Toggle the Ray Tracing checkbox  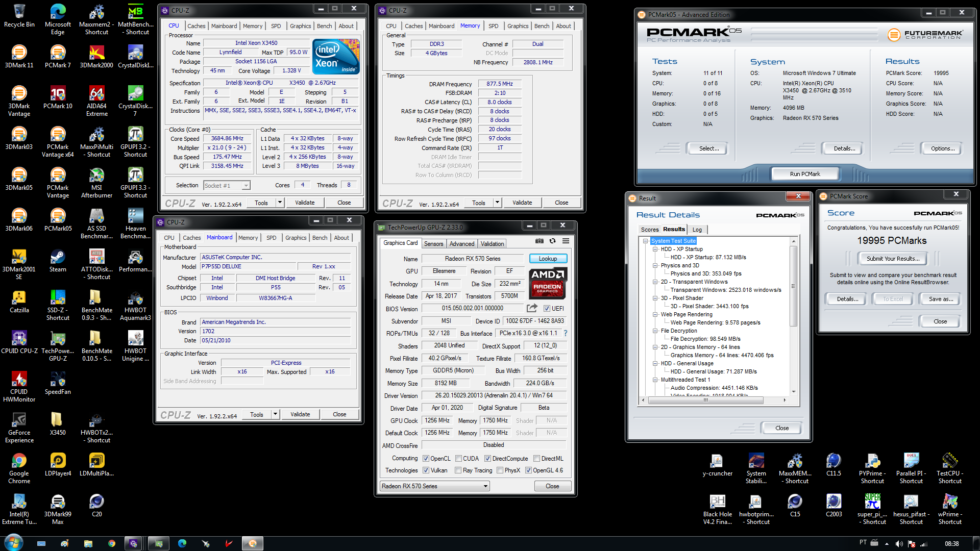point(458,470)
